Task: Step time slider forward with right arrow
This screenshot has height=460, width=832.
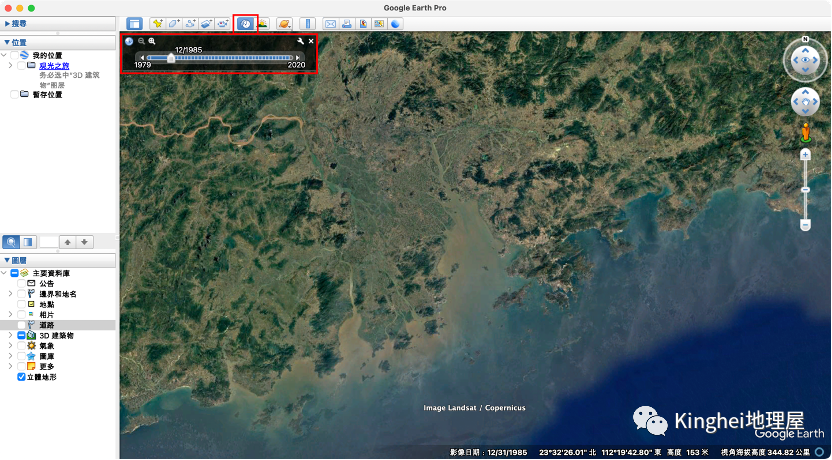Action: pyautogui.click(x=298, y=58)
